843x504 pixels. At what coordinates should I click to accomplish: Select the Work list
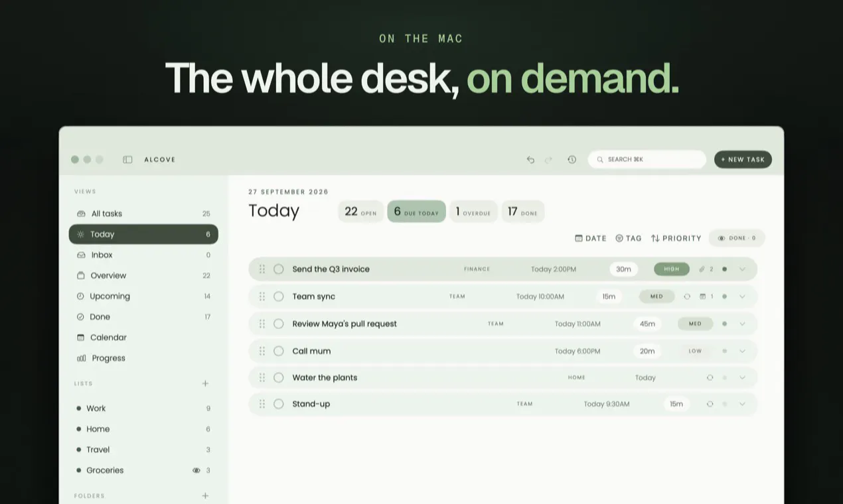point(143,409)
